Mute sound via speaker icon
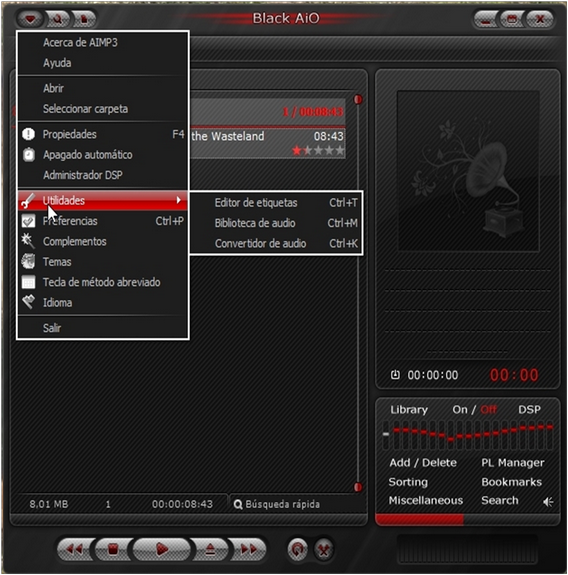Viewport: 568px width, 575px height. tap(548, 501)
